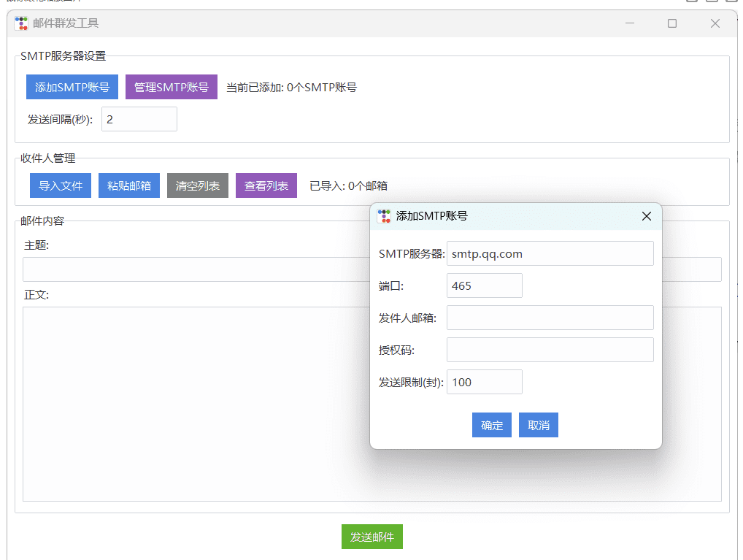Click the 发送限制 field showing 100
Viewport: 743px width, 560px height.
[x=484, y=382]
